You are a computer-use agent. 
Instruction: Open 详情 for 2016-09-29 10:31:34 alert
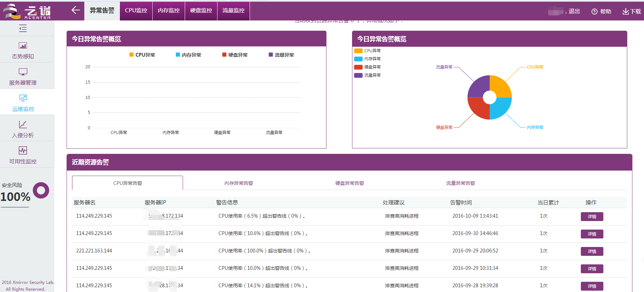[592, 269]
